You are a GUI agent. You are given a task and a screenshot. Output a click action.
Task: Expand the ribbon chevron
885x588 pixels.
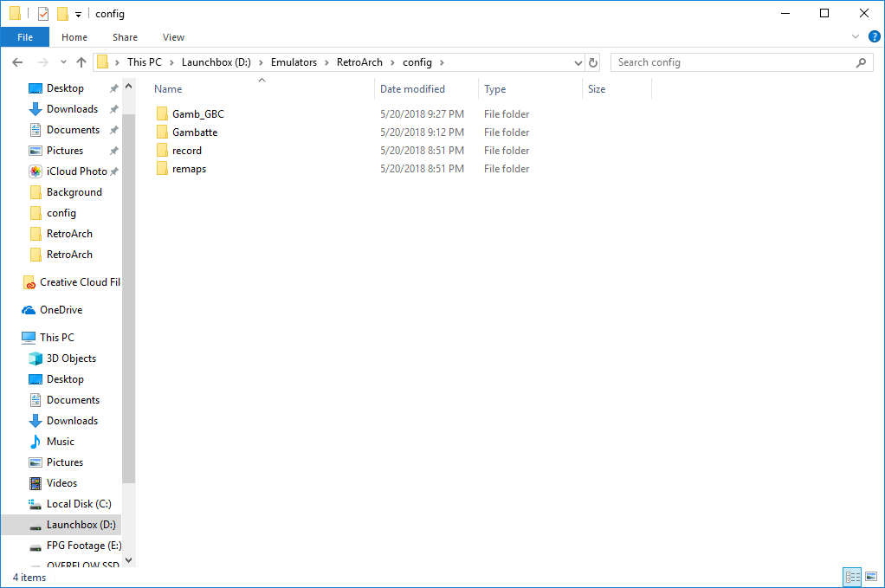point(855,36)
